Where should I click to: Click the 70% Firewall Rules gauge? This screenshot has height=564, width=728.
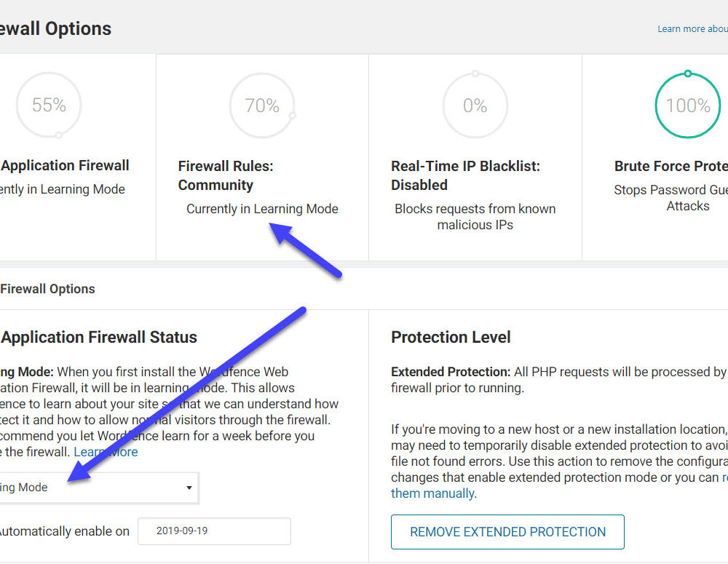(x=262, y=106)
